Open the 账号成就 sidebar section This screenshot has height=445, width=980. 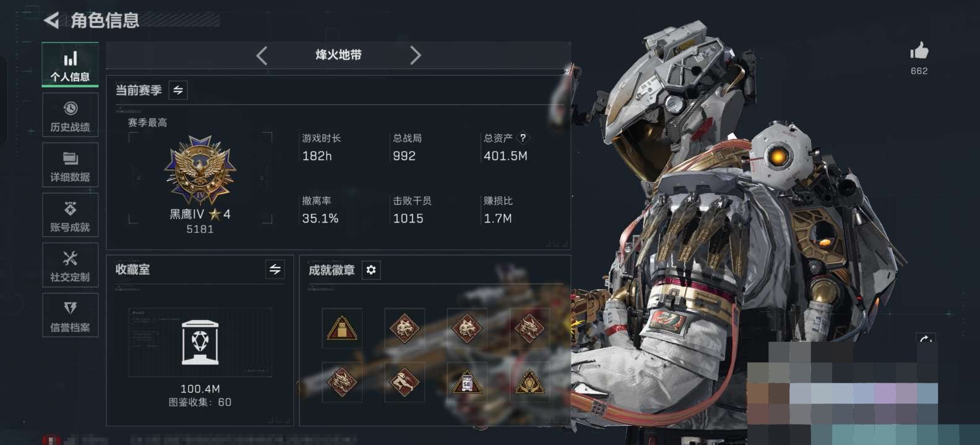(x=70, y=216)
